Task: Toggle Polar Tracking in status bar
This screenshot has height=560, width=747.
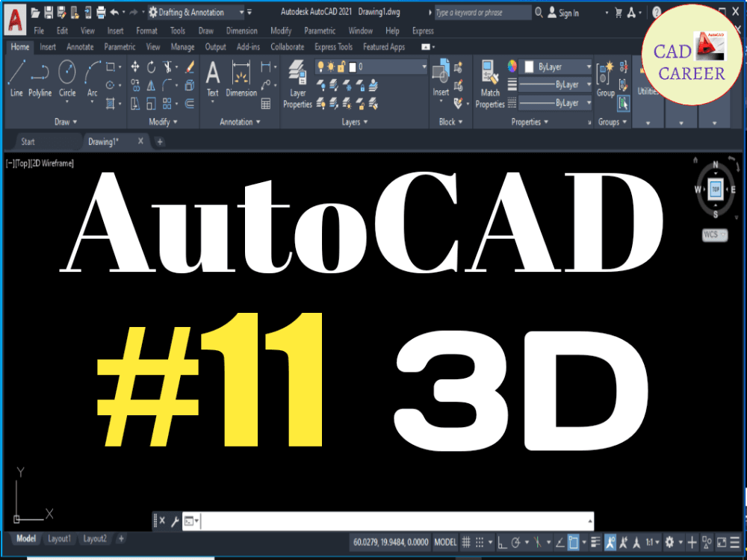Action: click(515, 542)
